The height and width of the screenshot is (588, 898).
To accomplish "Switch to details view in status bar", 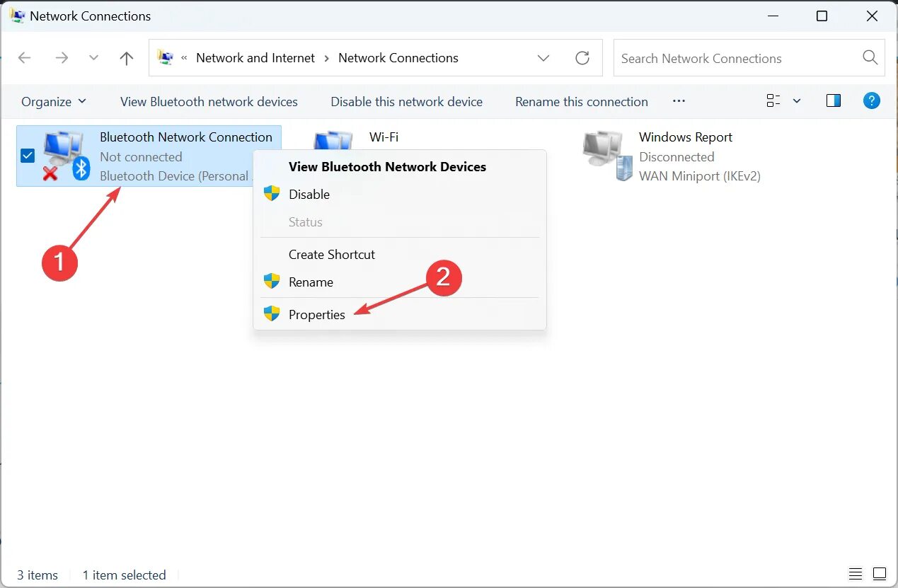I will 856,574.
